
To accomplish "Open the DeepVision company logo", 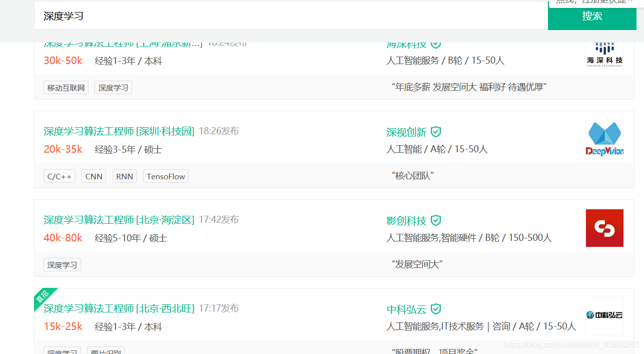I will (604, 139).
